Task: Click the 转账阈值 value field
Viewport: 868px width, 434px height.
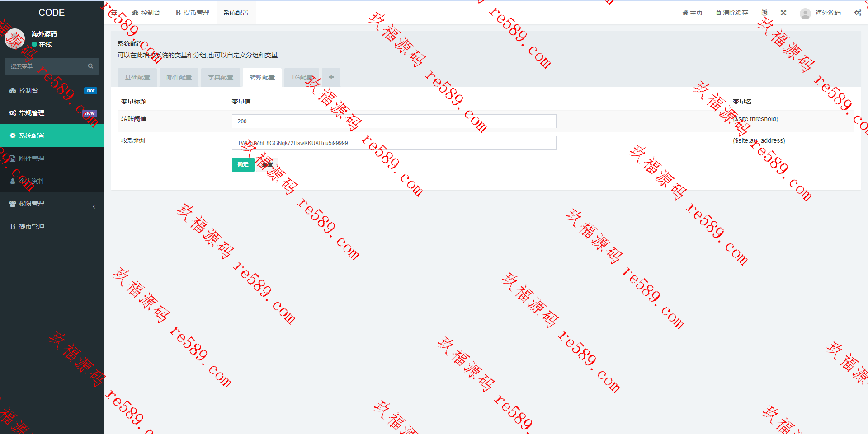Action: coord(394,121)
